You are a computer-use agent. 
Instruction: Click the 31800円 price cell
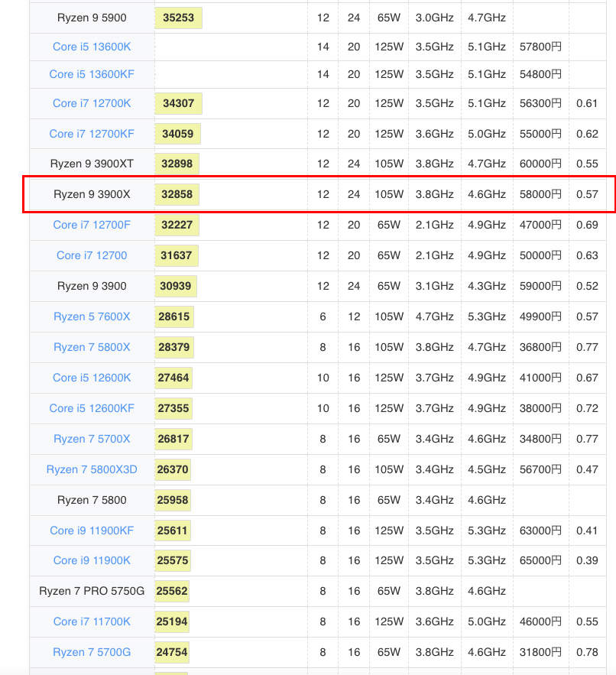[540, 652]
